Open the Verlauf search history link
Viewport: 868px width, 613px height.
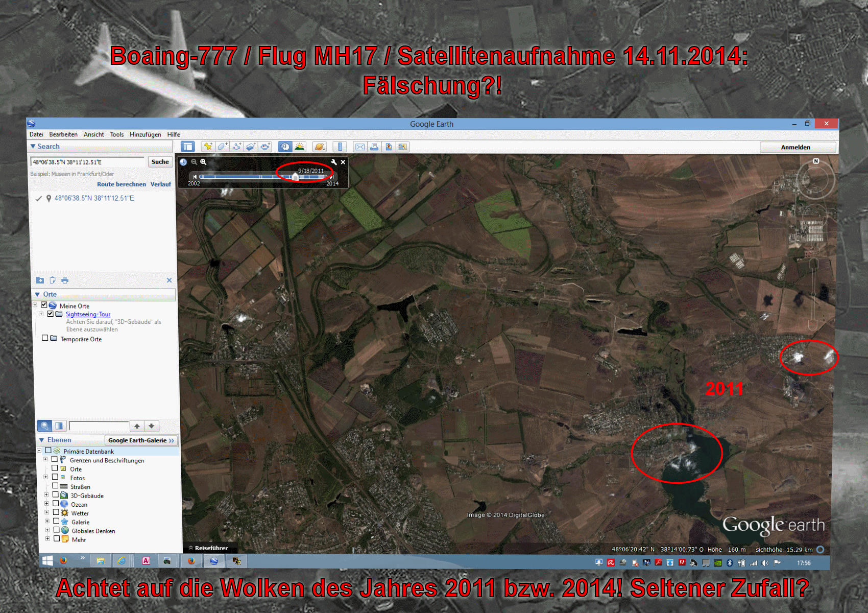click(x=161, y=184)
